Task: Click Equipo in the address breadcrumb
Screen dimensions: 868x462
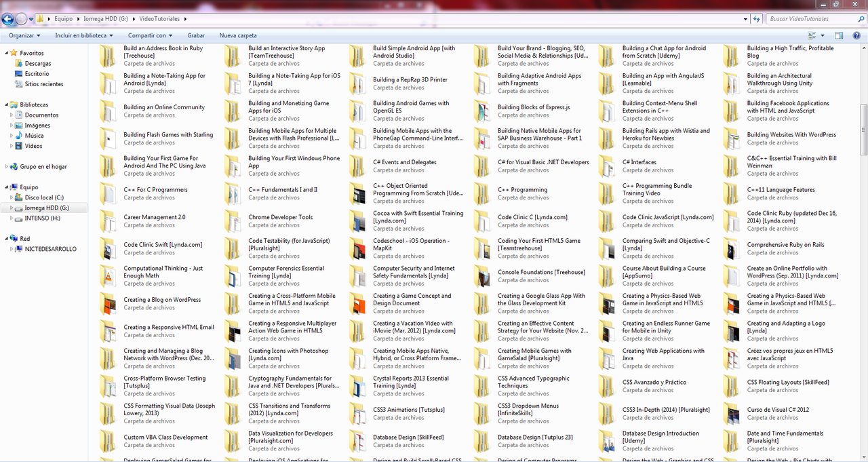Action: 63,19
